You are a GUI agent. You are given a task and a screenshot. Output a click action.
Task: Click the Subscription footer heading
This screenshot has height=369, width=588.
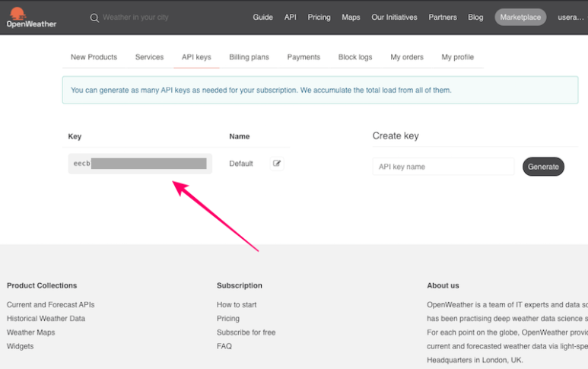pyautogui.click(x=240, y=285)
